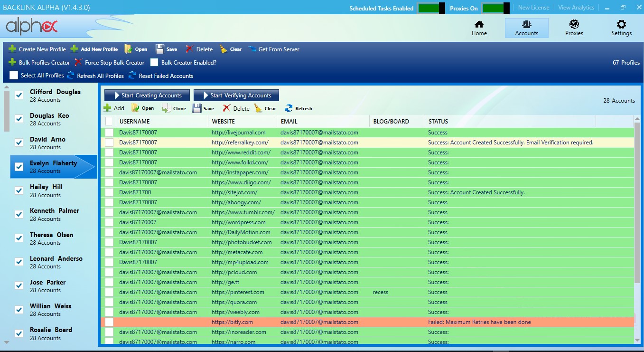Click Force Stop Bulk Creator
This screenshot has width=644, height=352.
coord(110,62)
